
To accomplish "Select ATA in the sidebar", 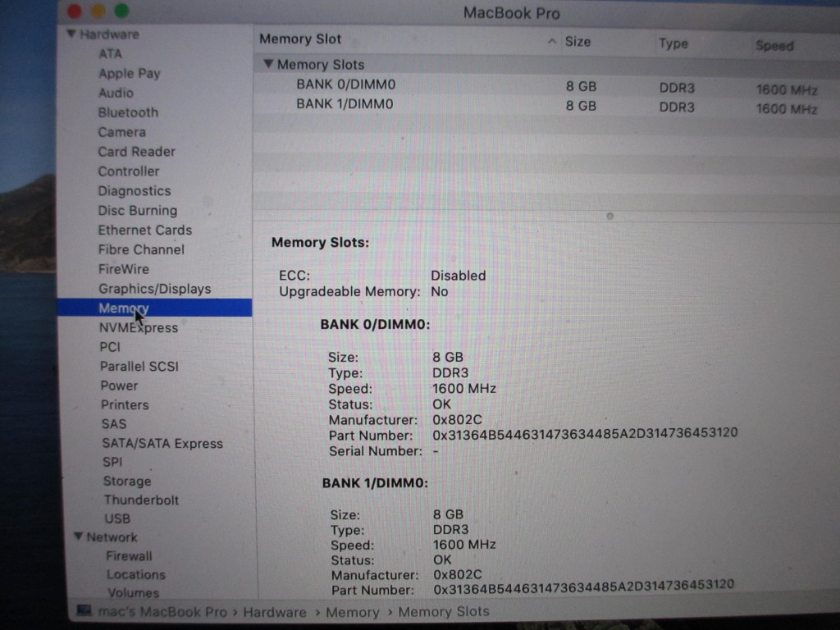I will [x=111, y=54].
